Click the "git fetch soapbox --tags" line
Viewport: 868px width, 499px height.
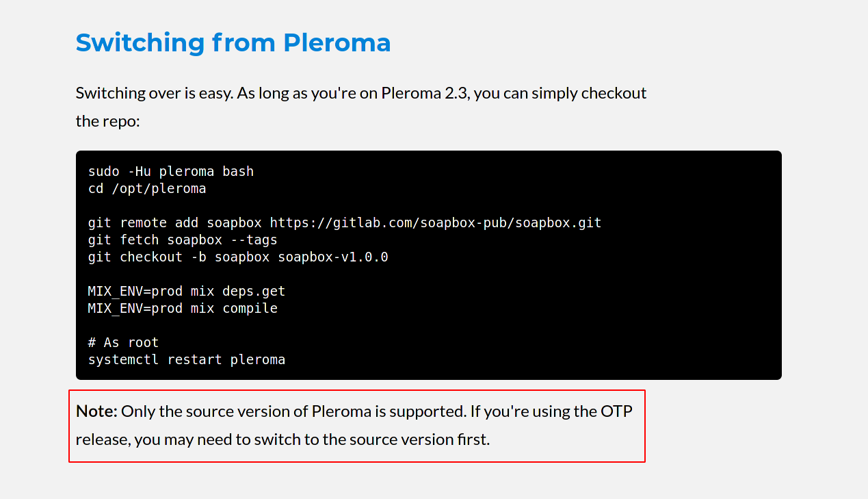point(183,240)
